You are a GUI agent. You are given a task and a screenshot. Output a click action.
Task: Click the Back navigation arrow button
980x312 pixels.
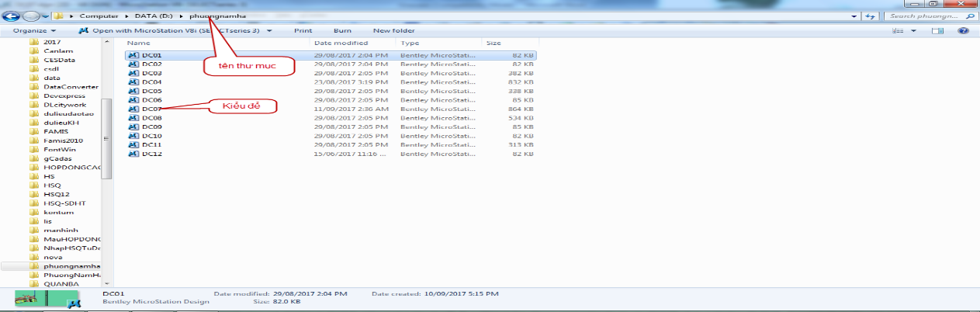click(11, 16)
